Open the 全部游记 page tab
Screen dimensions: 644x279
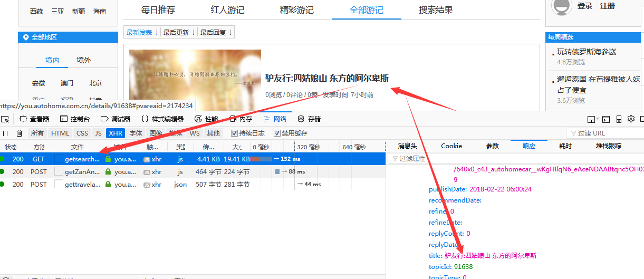click(x=366, y=10)
